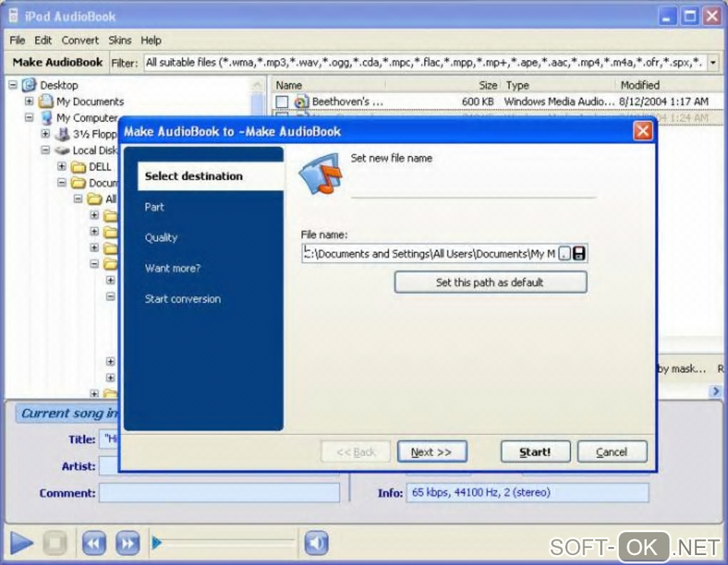Skip ahead with the fast-forward button

(128, 543)
